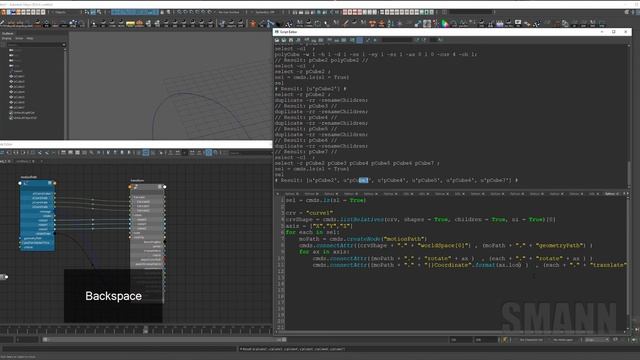This screenshot has width=640, height=360.
Task: Source a script via Script Editor toolbar
Action: click(284, 40)
